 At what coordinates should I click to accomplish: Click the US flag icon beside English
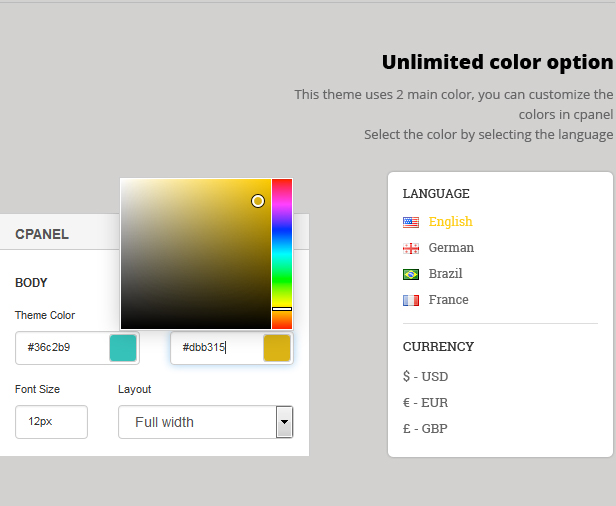[x=411, y=222]
